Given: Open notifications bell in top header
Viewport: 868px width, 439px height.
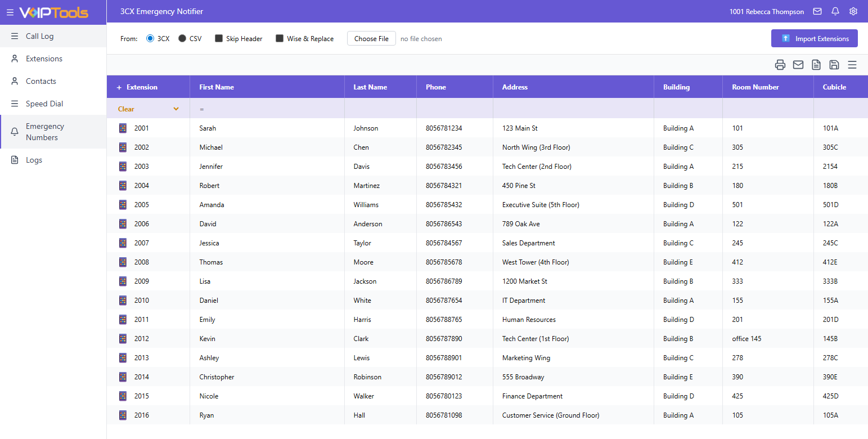Looking at the screenshot, I should click(835, 11).
